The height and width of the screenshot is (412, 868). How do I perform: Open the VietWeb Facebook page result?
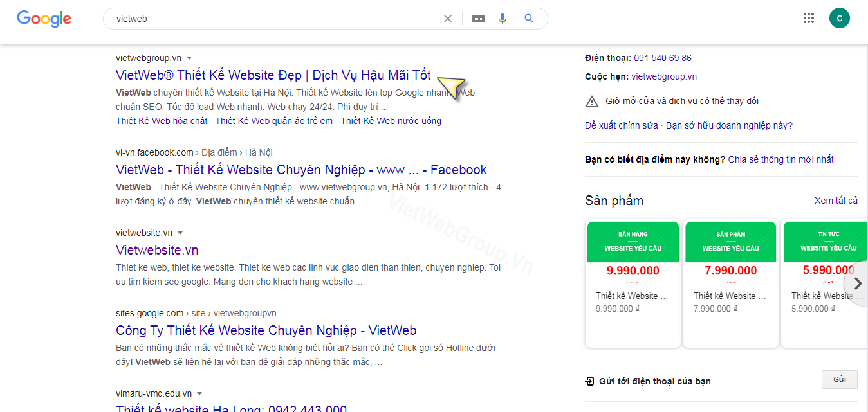pos(301,170)
